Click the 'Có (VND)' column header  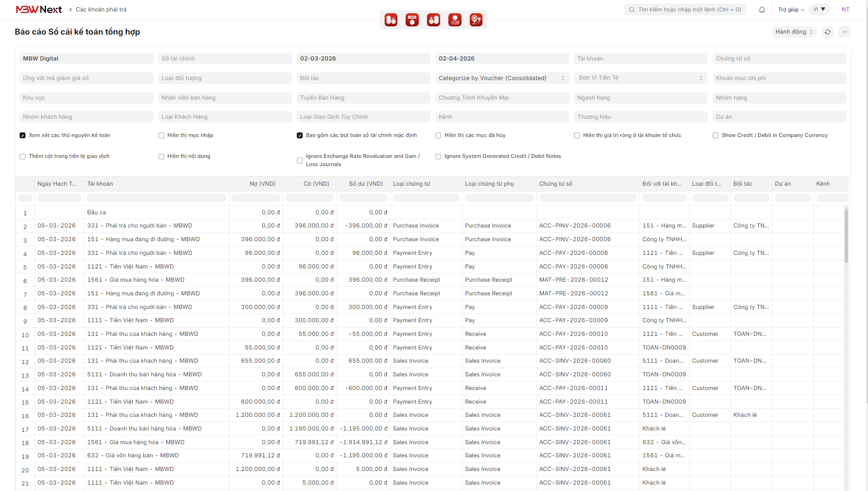pos(310,184)
